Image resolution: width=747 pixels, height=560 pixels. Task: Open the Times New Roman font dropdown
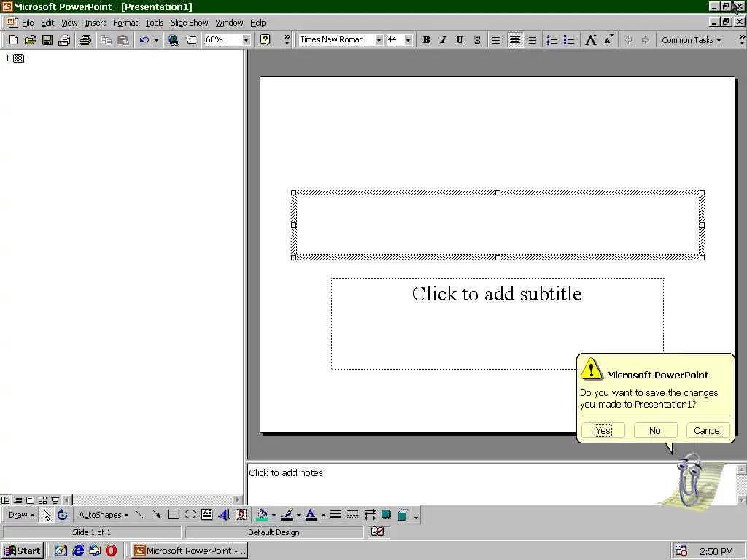379,40
